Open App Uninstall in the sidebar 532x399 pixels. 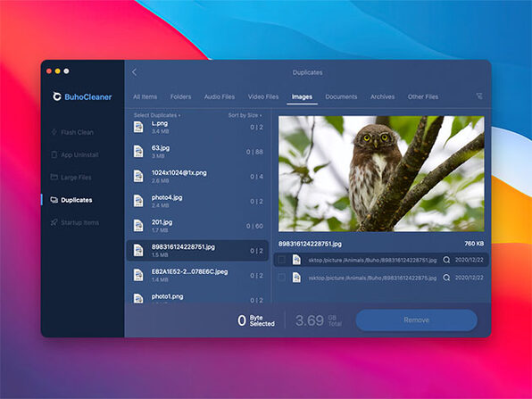click(75, 154)
